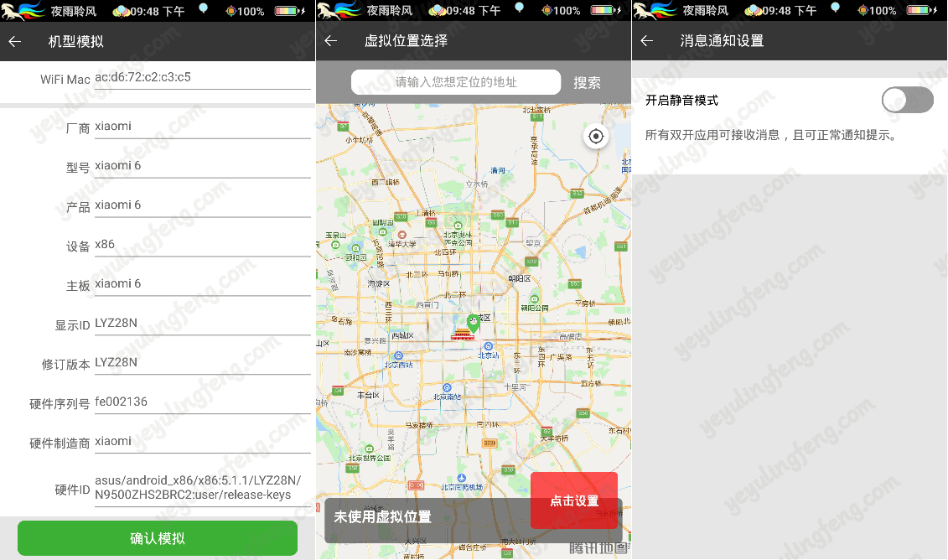This screenshot has width=948, height=560.
Task: Tap the 北京南站 station marker on the map
Action: pyautogui.click(x=447, y=387)
